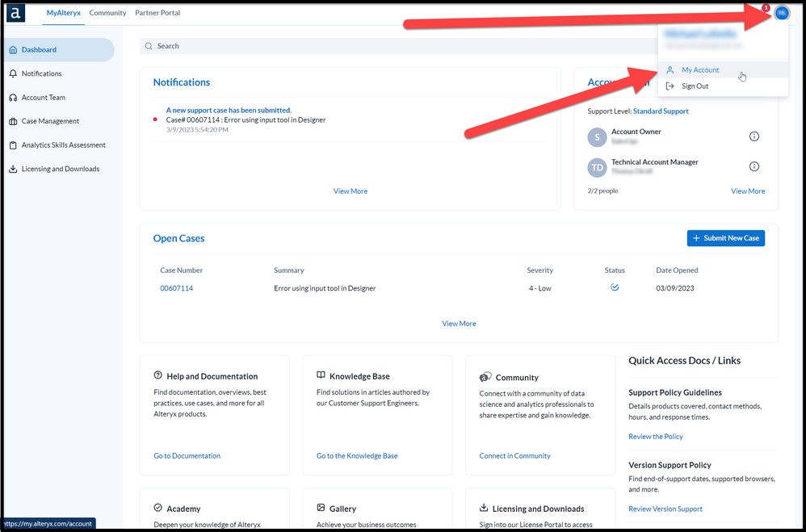The height and width of the screenshot is (532, 806).
Task: Click the Version Support Policy heading
Action: tap(670, 465)
